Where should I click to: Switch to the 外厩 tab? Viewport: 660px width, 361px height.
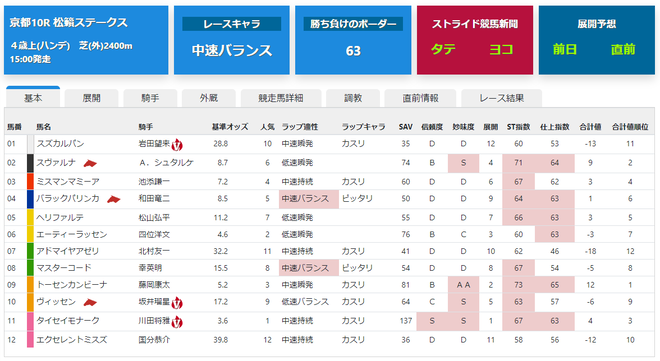click(x=208, y=98)
